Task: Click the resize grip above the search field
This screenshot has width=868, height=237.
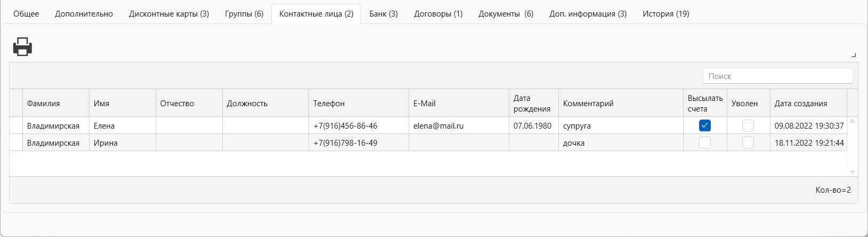Action: point(854,55)
